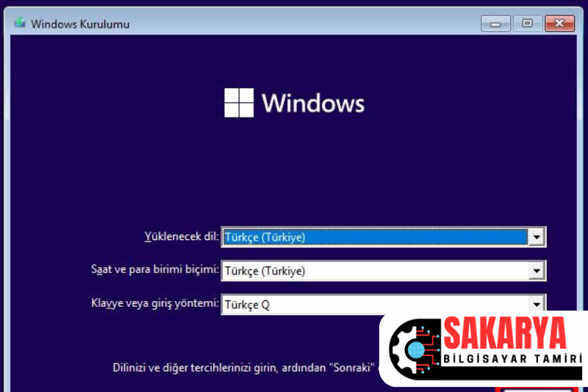Click the Klavye veya giriş yöntemi label
The width and height of the screenshot is (588, 392).
pos(155,303)
